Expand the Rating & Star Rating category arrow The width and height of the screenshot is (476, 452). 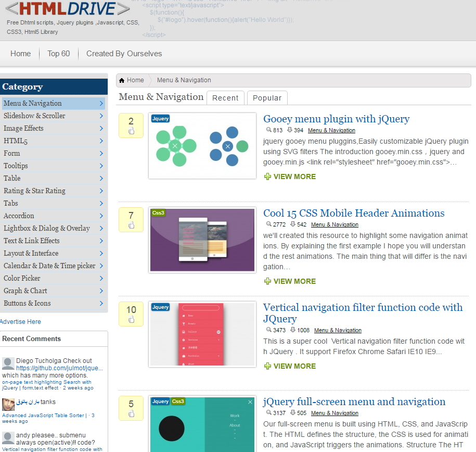(101, 191)
